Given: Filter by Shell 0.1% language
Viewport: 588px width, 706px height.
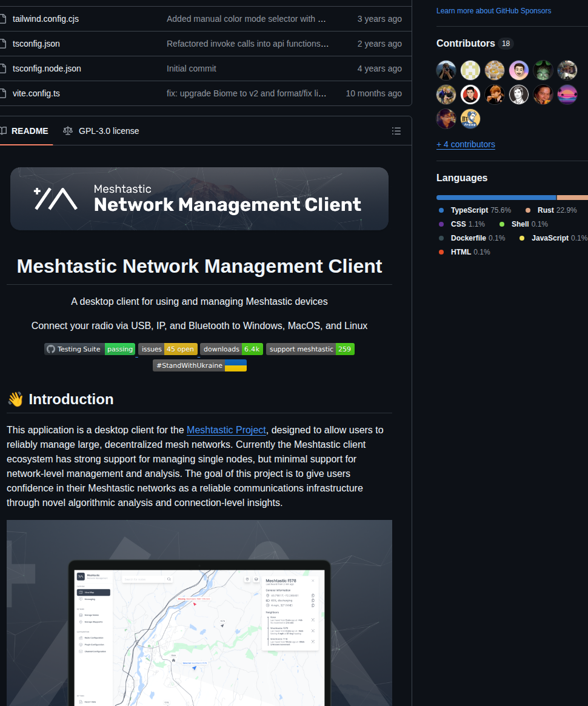Looking at the screenshot, I should tap(523, 224).
